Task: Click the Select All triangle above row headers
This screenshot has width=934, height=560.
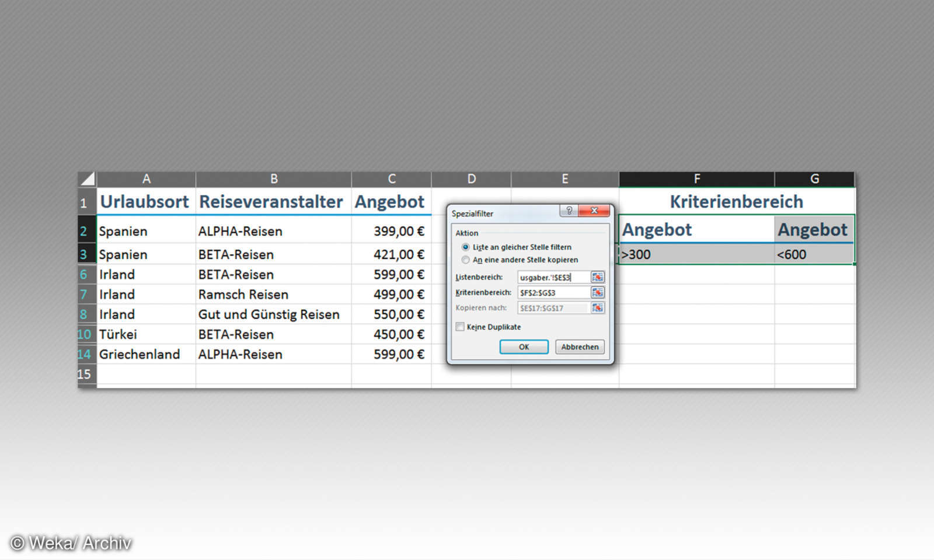Action: point(86,179)
